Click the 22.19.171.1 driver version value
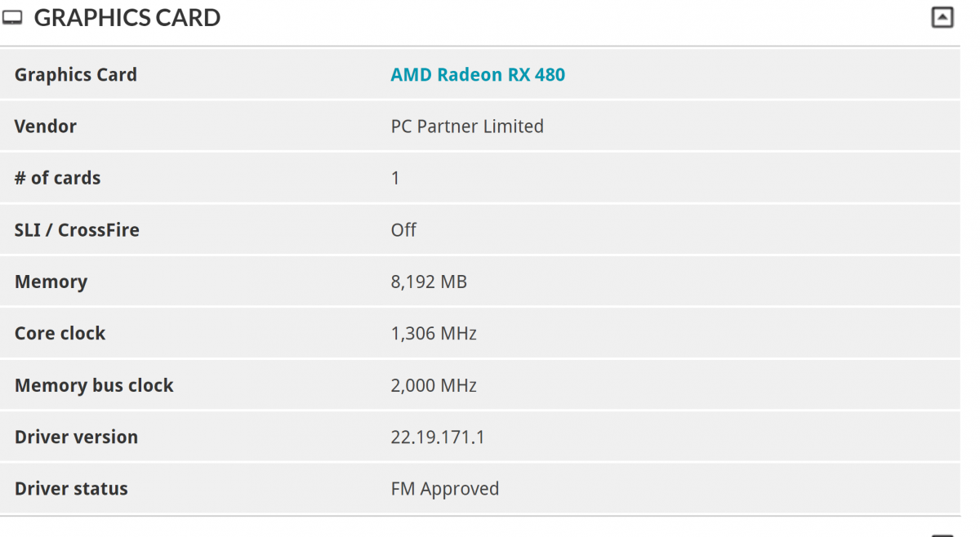 (438, 437)
